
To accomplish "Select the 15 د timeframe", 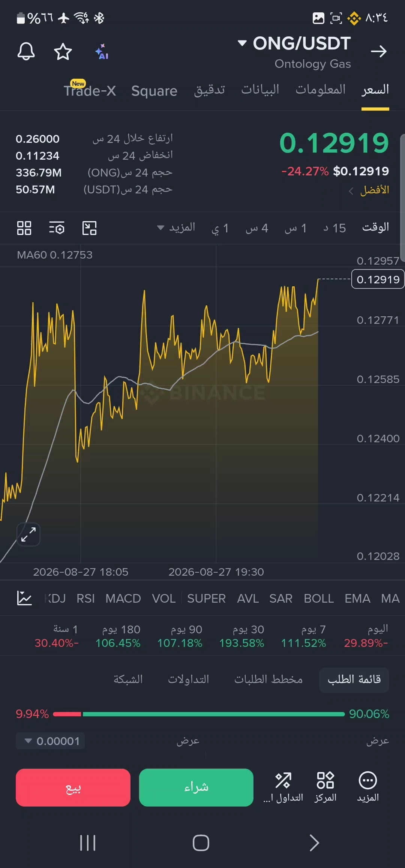I will 335,228.
